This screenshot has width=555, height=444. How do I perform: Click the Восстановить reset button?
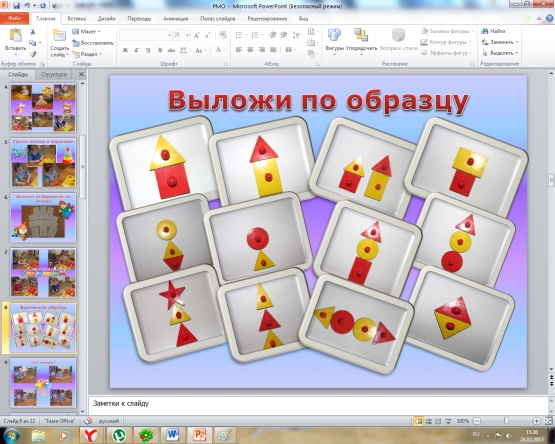click(93, 43)
